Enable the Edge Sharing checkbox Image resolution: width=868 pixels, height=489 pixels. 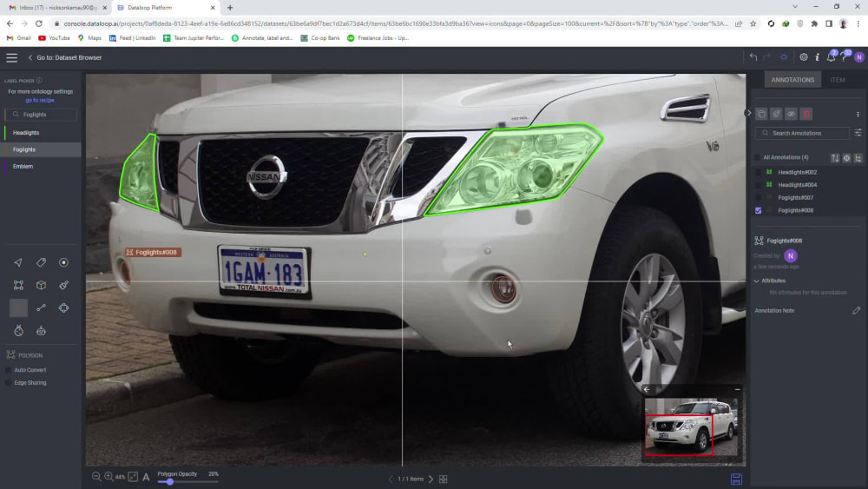pyautogui.click(x=9, y=383)
